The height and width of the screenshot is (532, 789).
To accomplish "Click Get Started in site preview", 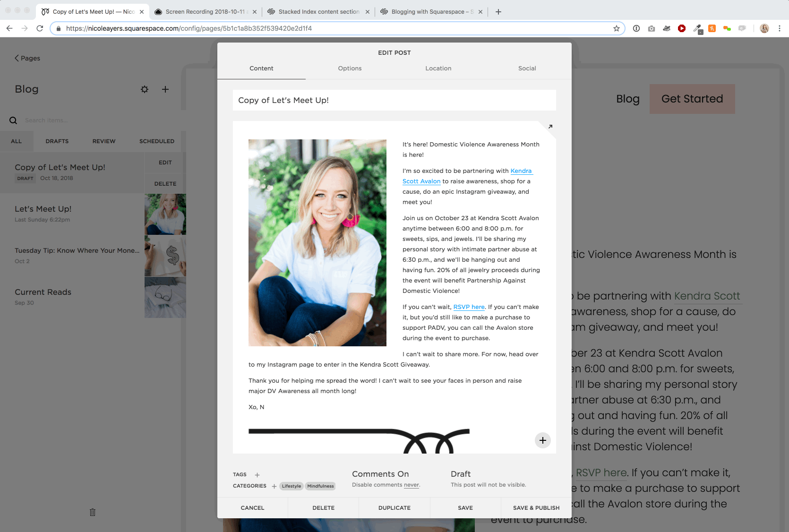I will coord(692,99).
